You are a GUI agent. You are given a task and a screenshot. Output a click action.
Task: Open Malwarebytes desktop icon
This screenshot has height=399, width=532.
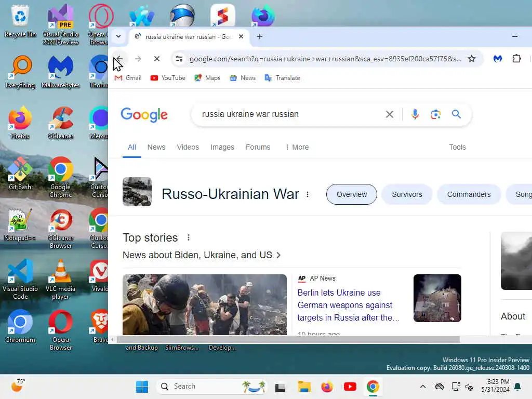pos(61,72)
